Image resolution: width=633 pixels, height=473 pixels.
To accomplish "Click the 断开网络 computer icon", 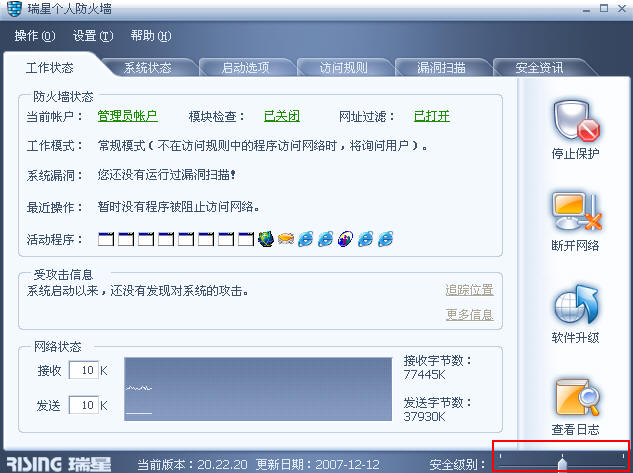I will (x=576, y=212).
